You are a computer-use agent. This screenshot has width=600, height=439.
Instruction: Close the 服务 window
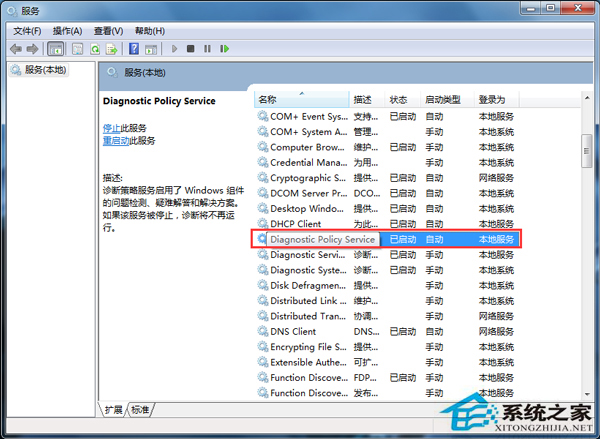coord(578,8)
